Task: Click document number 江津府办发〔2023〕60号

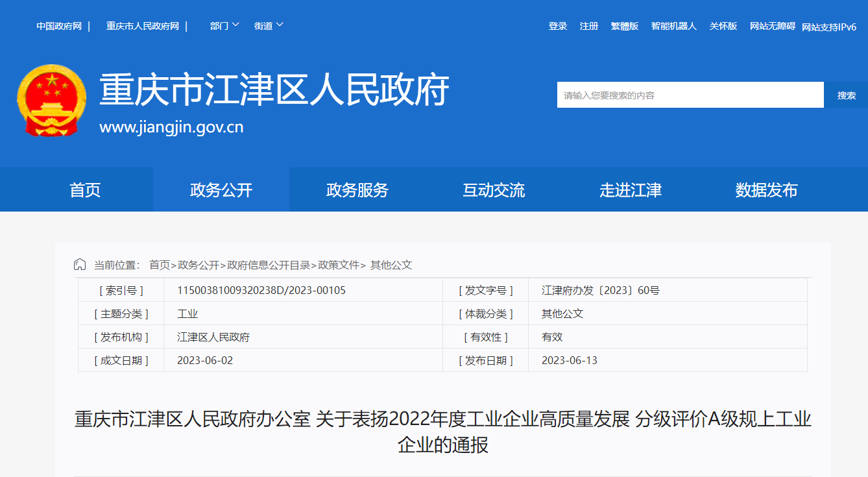Action: pyautogui.click(x=601, y=290)
